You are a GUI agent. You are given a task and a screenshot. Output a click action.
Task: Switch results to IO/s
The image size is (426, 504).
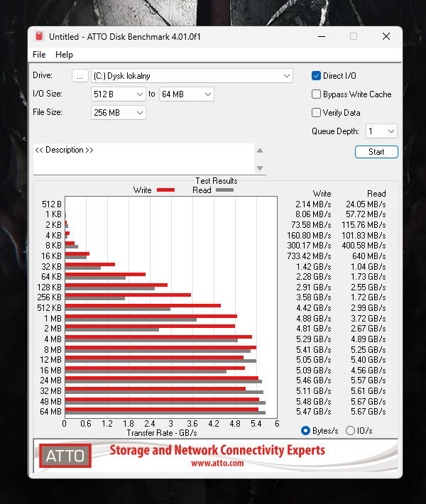click(350, 430)
